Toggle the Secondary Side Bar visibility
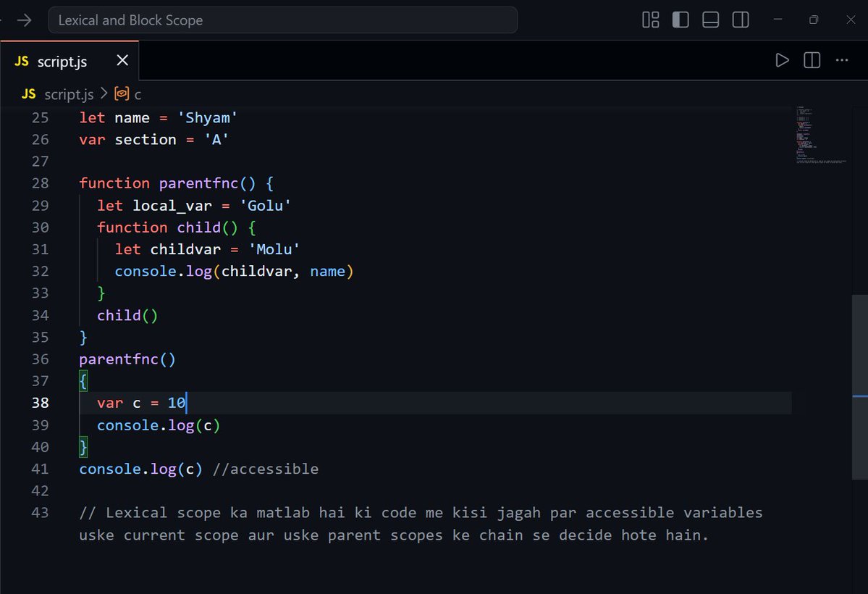868x594 pixels. (740, 20)
